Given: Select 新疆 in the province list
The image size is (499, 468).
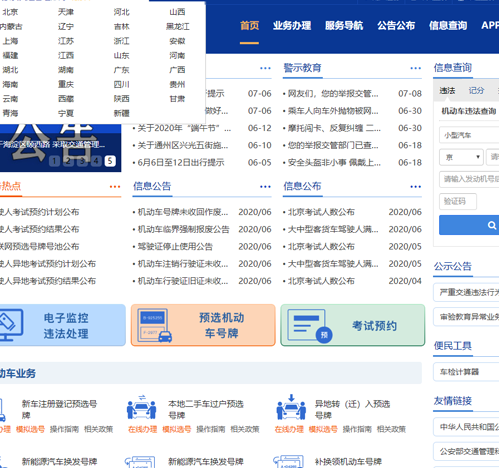Looking at the screenshot, I should tap(121, 113).
